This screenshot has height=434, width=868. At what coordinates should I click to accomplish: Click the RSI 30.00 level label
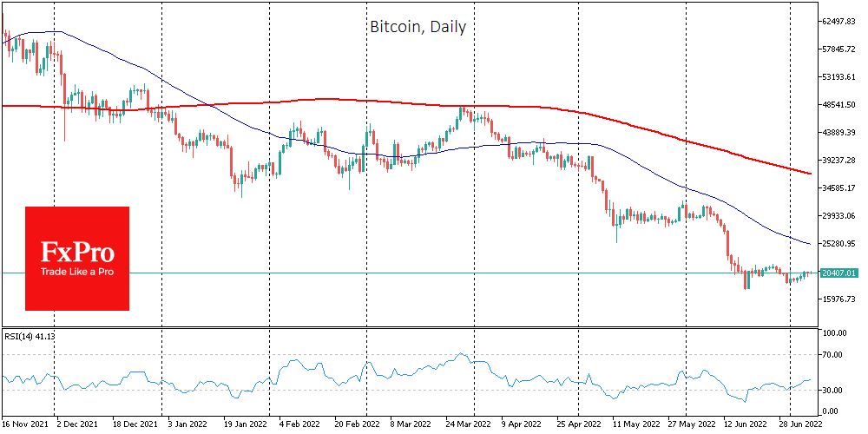tap(834, 390)
